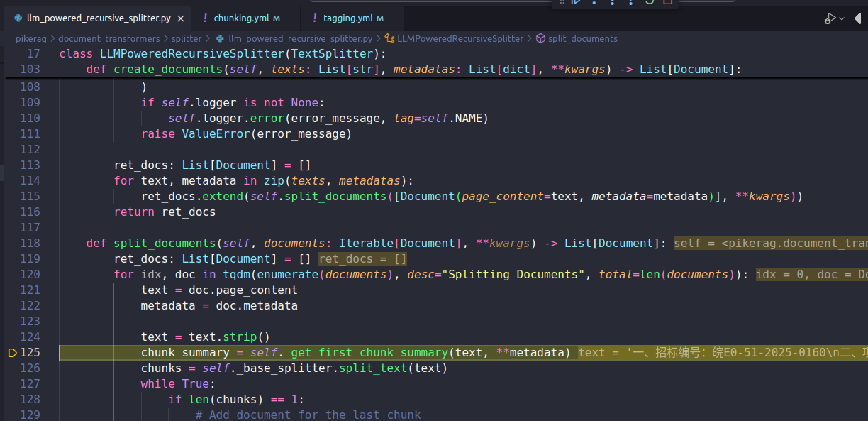Close the llm_powered_recursive_splitter.py tab
868x421 pixels.
click(x=180, y=18)
